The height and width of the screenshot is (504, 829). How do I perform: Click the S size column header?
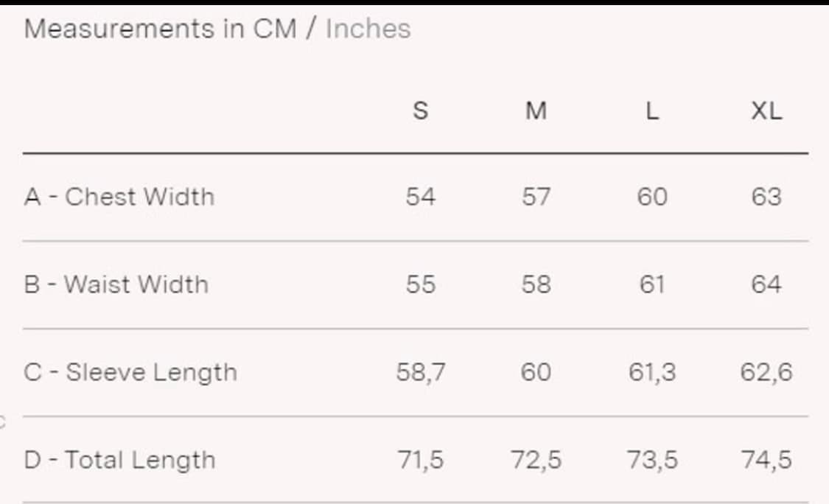pyautogui.click(x=420, y=111)
